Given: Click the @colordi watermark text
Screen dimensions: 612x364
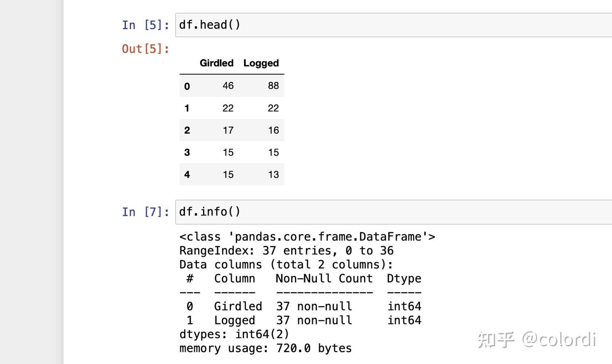Looking at the screenshot, I should (x=558, y=339).
